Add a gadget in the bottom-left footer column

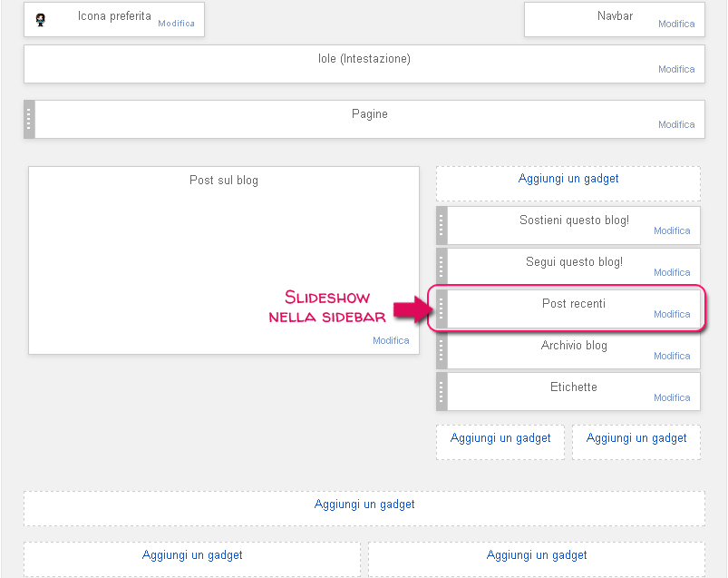coord(192,554)
